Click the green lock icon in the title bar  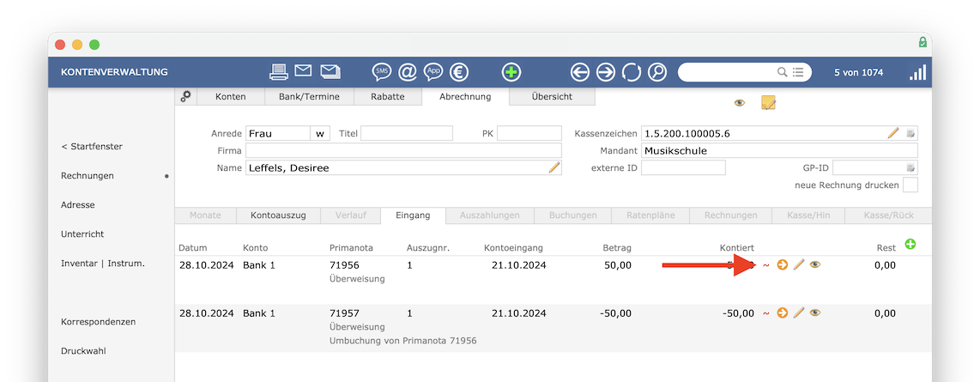pyautogui.click(x=923, y=42)
